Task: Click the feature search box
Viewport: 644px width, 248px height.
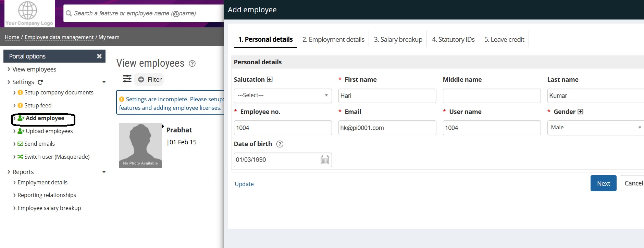Action: (x=144, y=13)
